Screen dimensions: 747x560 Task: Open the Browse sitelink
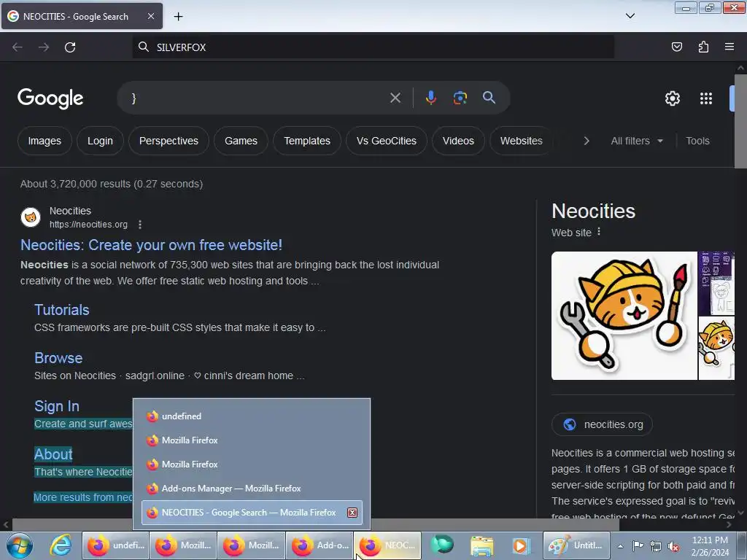(x=58, y=358)
